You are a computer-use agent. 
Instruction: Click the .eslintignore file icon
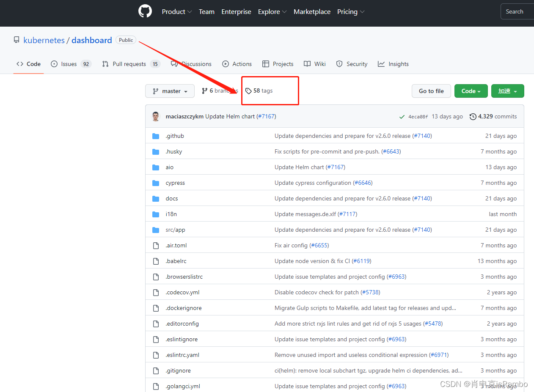pyautogui.click(x=156, y=340)
